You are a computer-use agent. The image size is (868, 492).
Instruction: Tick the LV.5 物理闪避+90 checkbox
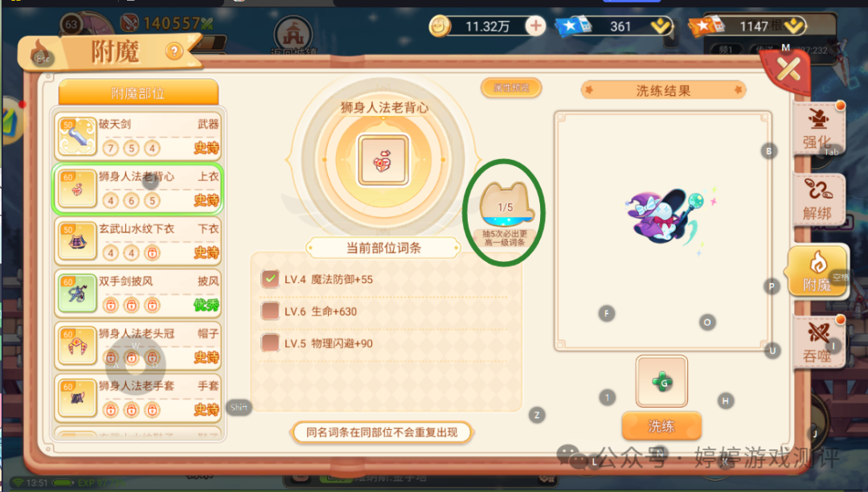(270, 343)
